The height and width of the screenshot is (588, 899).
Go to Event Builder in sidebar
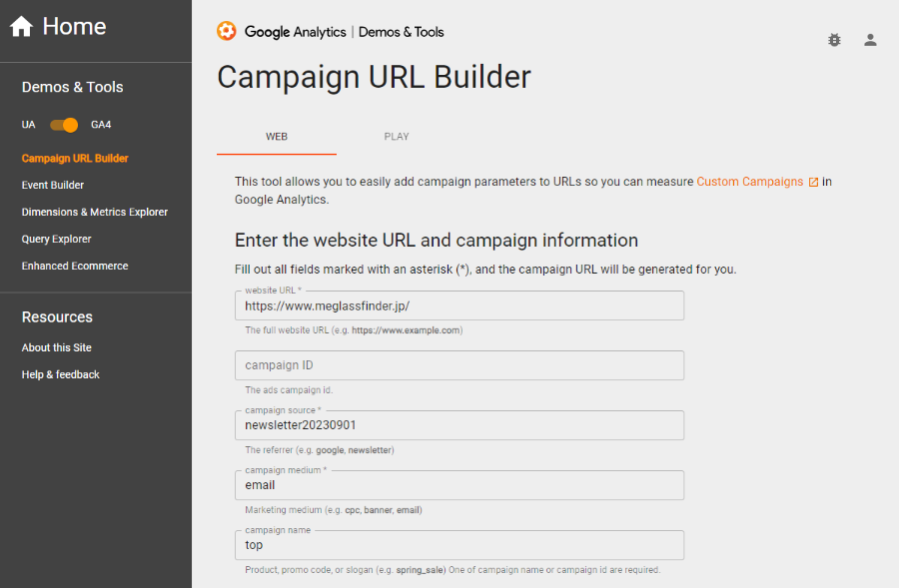(53, 185)
